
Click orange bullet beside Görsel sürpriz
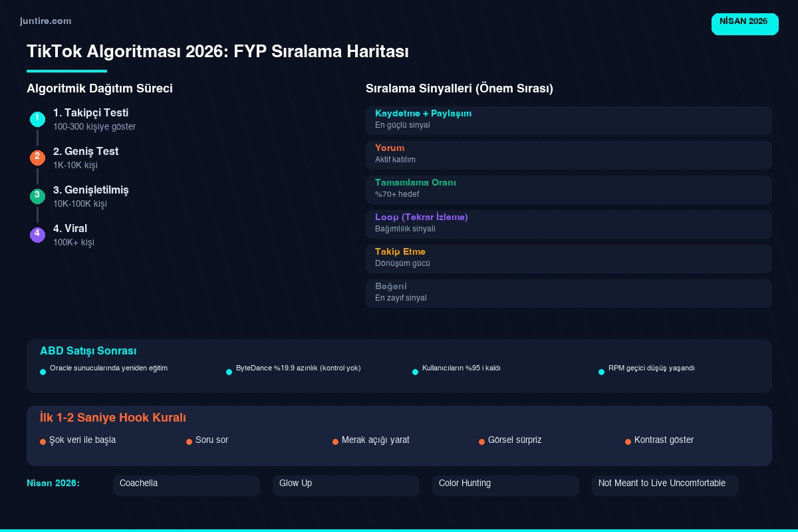click(x=481, y=442)
